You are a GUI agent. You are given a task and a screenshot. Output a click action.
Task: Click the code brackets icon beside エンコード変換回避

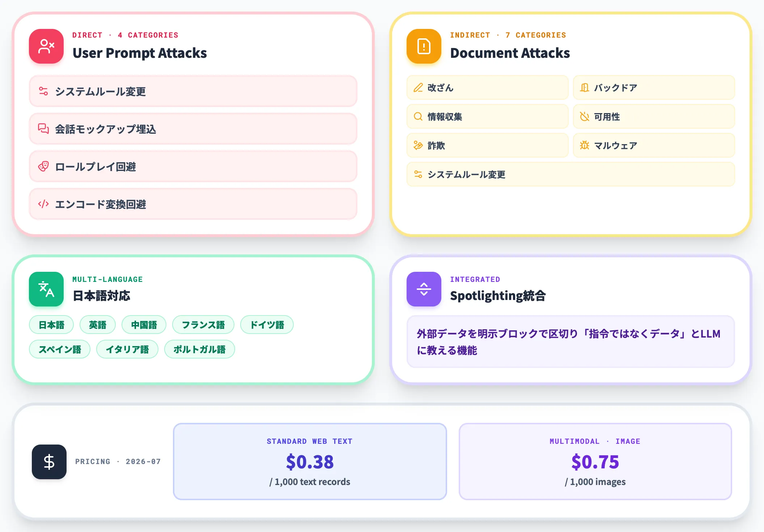(43, 204)
